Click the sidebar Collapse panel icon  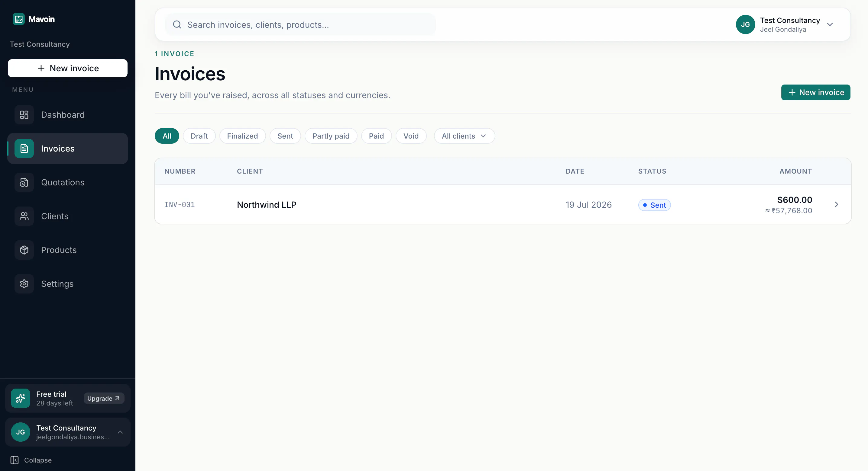[x=15, y=460]
